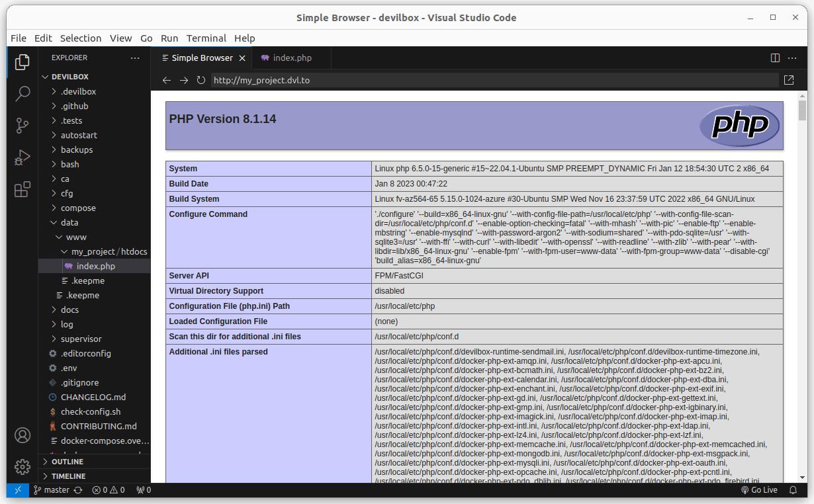Click the notifications bell in status bar
Image resolution: width=814 pixels, height=504 pixels.
click(x=793, y=490)
